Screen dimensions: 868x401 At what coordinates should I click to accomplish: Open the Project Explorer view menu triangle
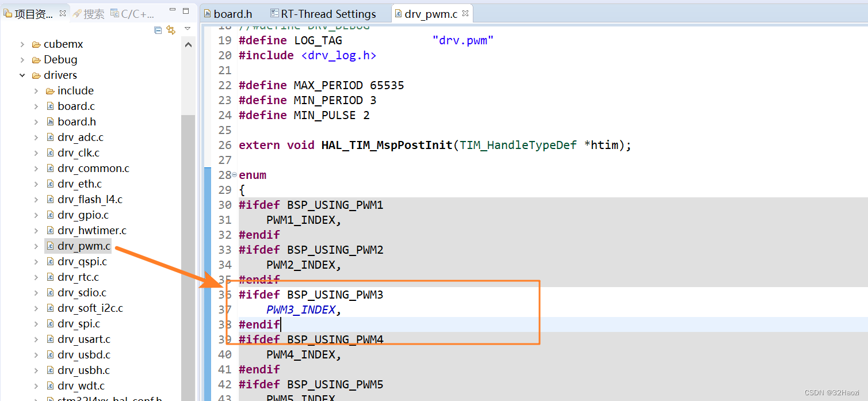point(188,28)
